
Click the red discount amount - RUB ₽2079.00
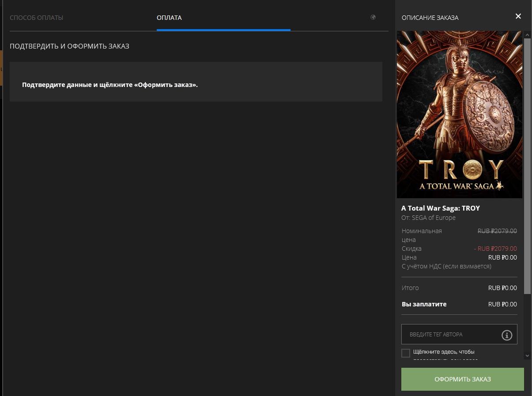pyautogui.click(x=495, y=249)
